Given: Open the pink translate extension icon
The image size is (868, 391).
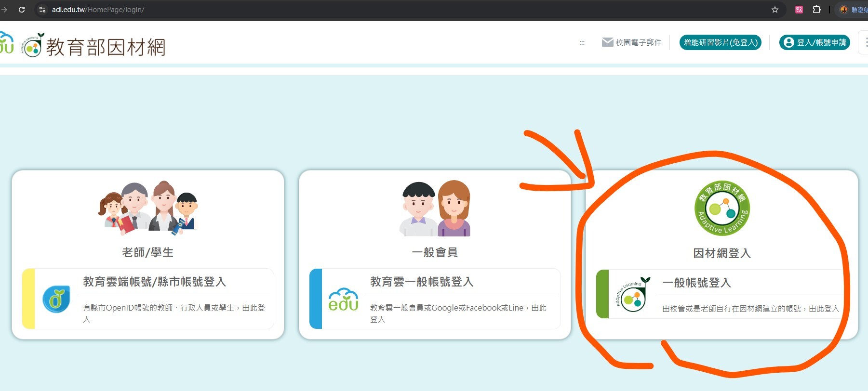Looking at the screenshot, I should [x=799, y=9].
